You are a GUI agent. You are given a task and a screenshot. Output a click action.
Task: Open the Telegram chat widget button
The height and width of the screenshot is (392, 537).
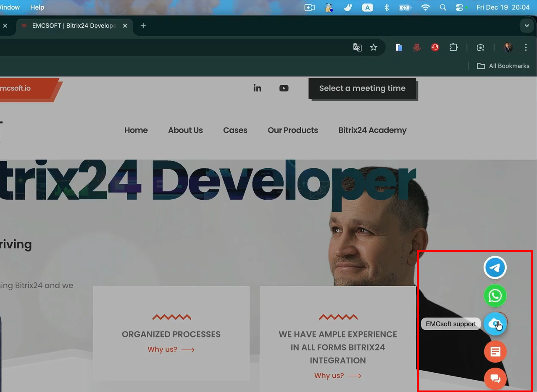[495, 268]
